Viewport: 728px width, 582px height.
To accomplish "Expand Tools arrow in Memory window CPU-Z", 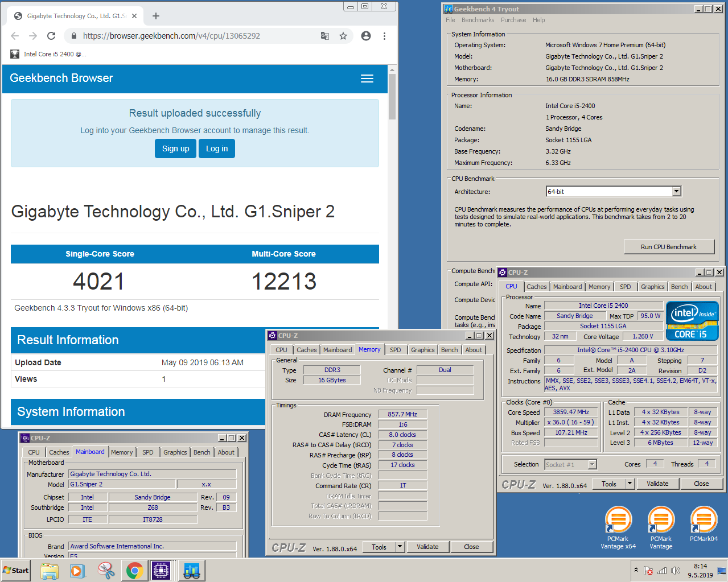I will (400, 547).
